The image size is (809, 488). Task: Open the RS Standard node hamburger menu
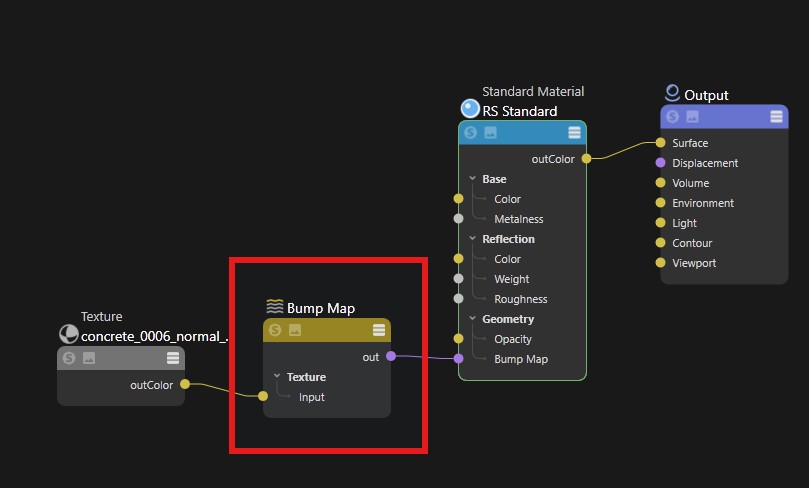point(574,133)
